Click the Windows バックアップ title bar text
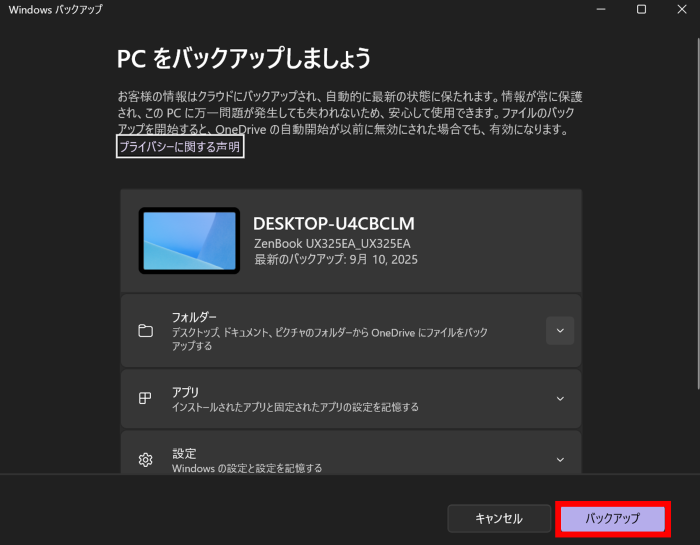Screen dimensions: 700x545 click(x=55, y=9)
